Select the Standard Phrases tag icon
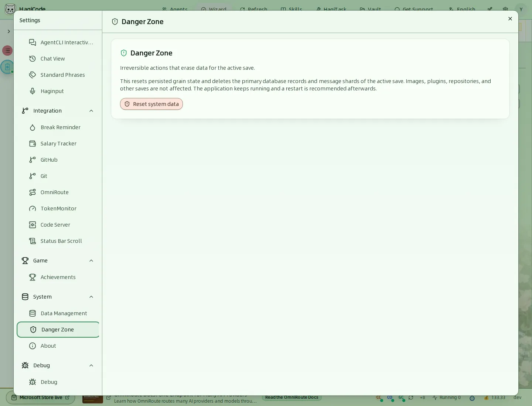The height and width of the screenshot is (406, 532). coord(33,75)
